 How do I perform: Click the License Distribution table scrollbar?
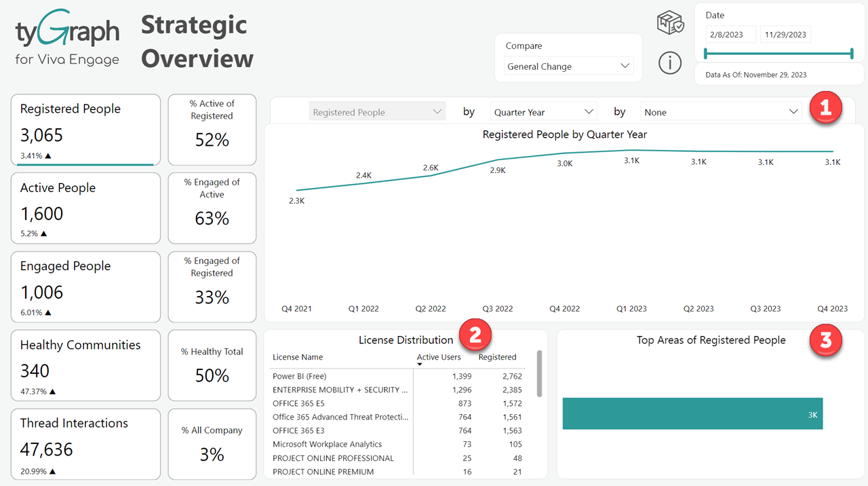539,374
